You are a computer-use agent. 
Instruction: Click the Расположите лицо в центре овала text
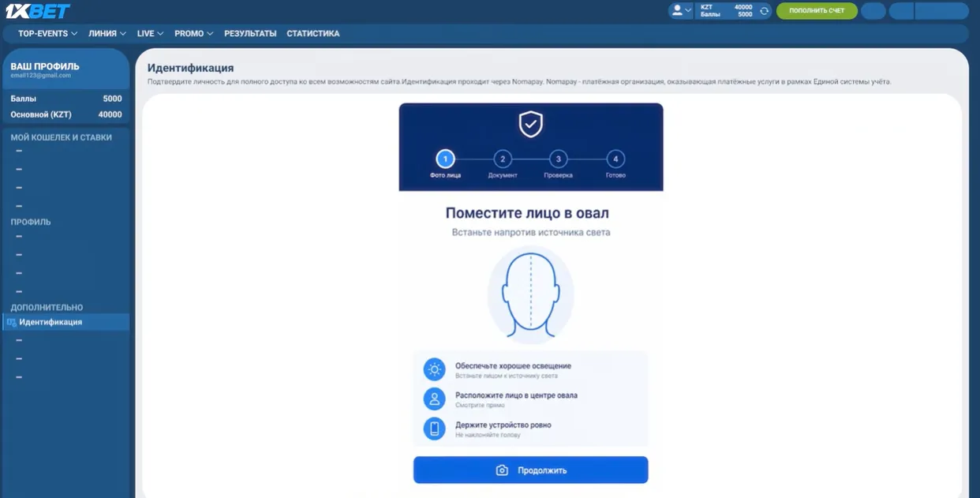pyautogui.click(x=516, y=395)
